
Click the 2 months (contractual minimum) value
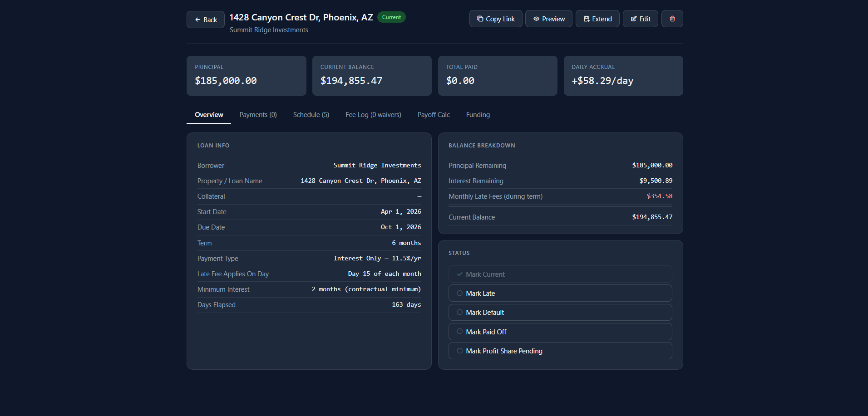366,289
